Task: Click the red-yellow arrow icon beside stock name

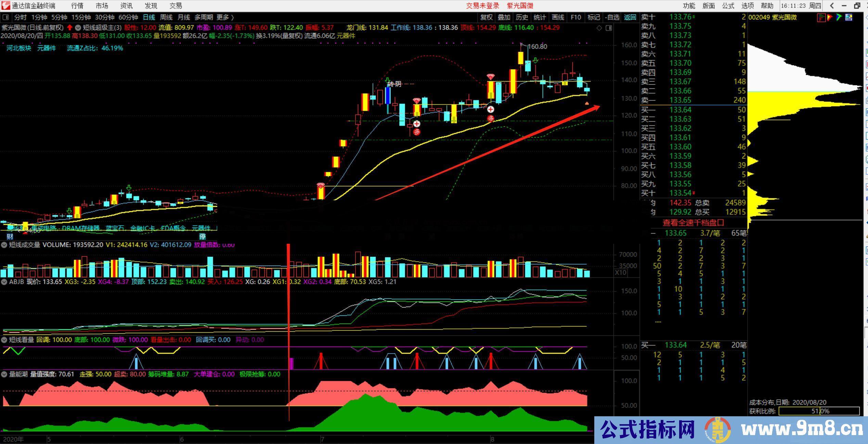Action: 830,17
